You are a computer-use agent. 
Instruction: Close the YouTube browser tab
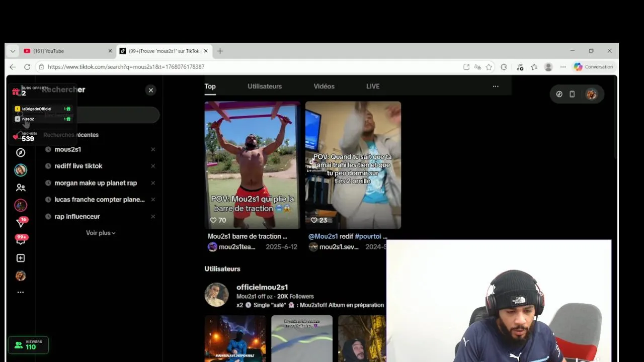pyautogui.click(x=110, y=51)
